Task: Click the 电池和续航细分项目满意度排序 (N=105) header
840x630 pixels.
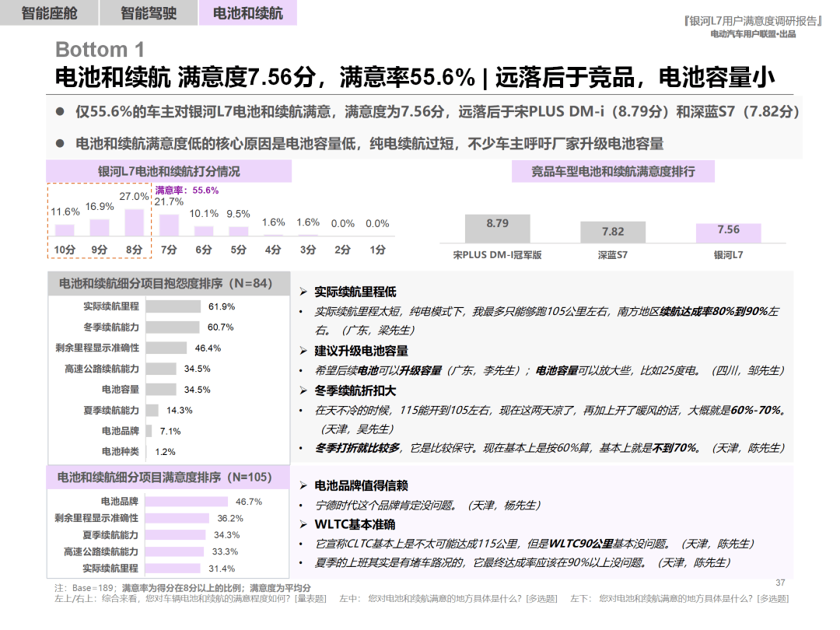Action: point(168,478)
